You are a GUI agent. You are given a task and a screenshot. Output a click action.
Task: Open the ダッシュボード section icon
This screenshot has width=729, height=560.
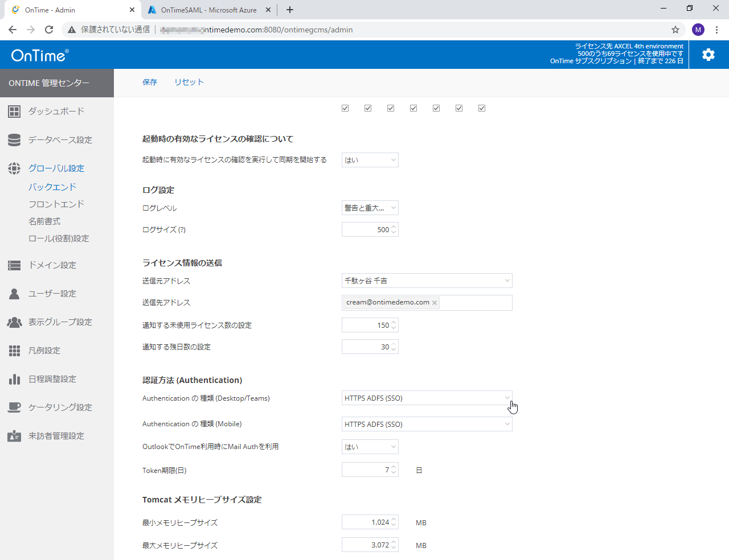click(14, 111)
